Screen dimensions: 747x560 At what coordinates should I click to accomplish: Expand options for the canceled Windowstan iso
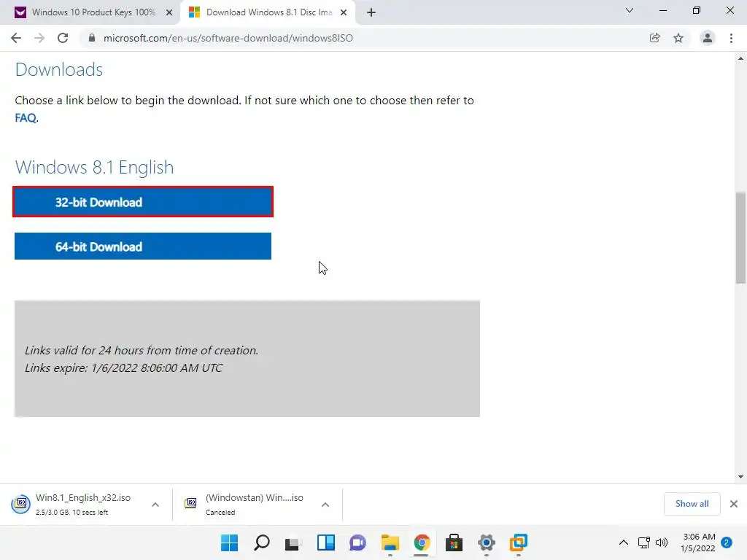click(x=325, y=505)
